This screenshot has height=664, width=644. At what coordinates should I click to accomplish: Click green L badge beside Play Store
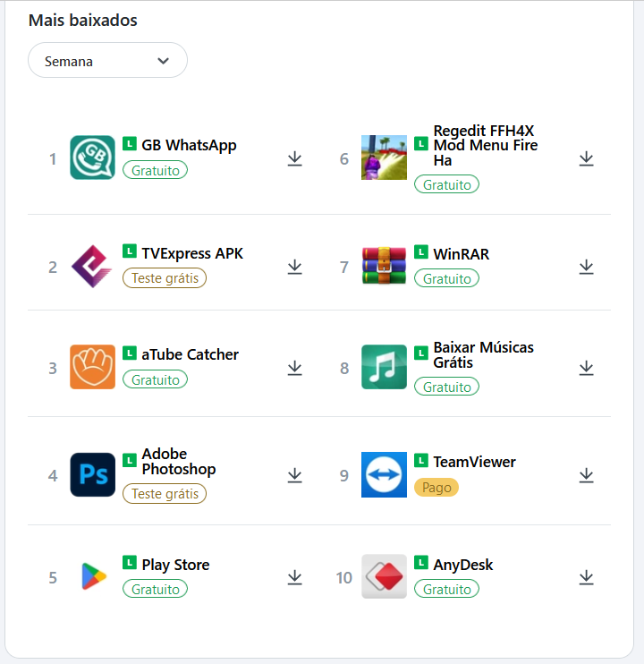[x=130, y=562]
